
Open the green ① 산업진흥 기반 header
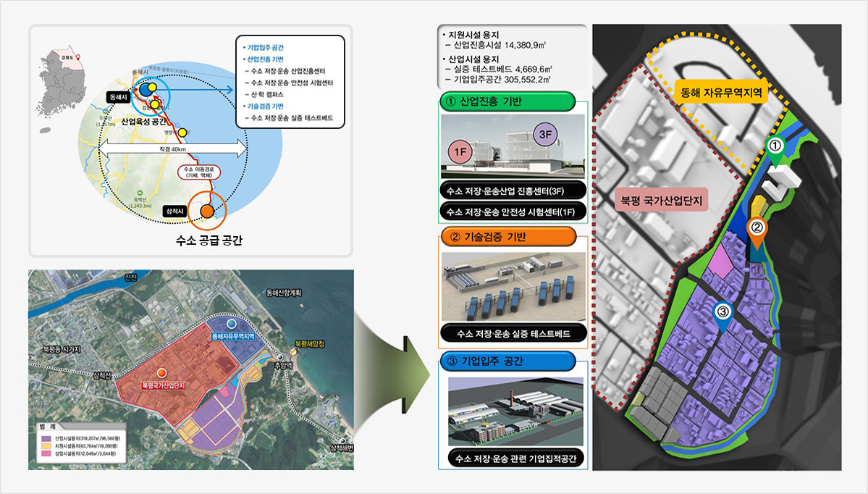(507, 102)
